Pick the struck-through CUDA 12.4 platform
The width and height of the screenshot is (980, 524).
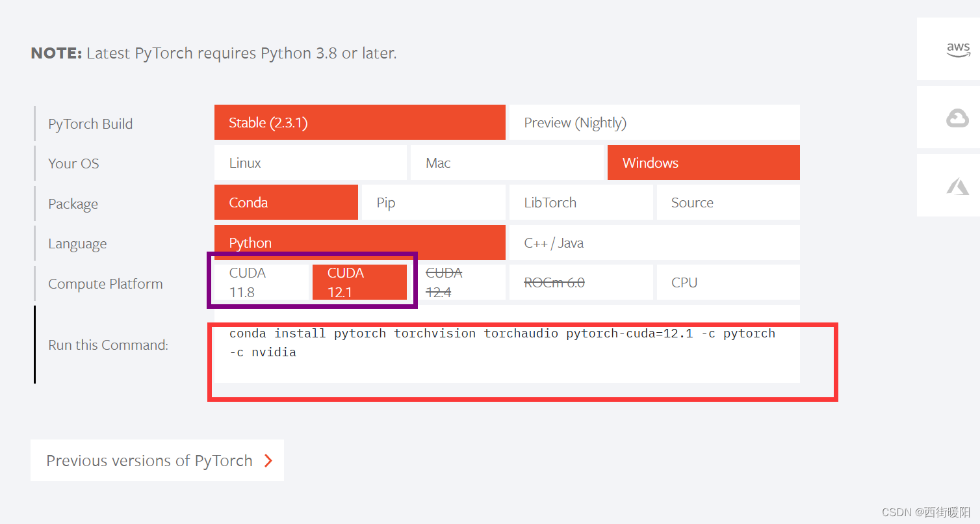pyautogui.click(x=458, y=282)
